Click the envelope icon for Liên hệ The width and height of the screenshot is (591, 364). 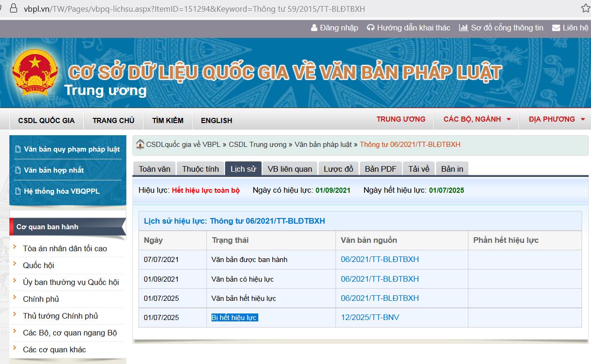(556, 28)
